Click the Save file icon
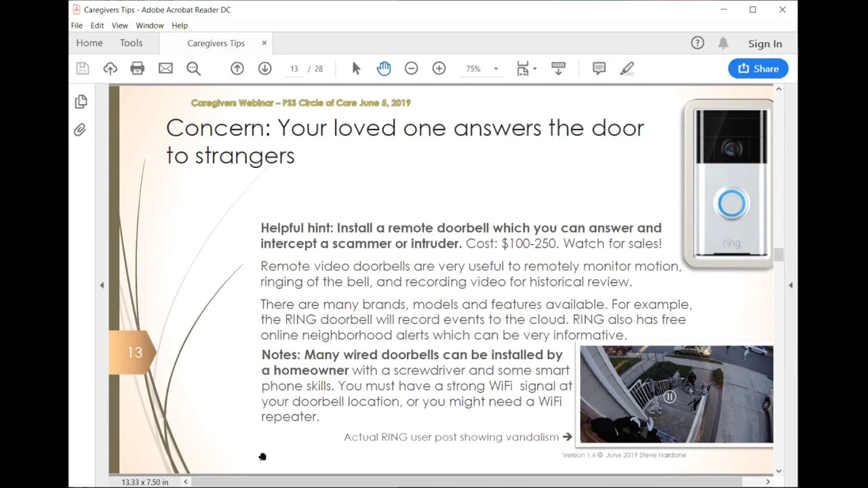The height and width of the screenshot is (488, 868). (82, 68)
